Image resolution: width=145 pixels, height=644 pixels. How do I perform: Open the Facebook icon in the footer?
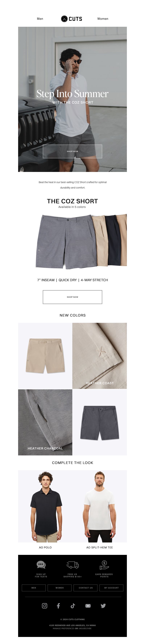[58, 605]
